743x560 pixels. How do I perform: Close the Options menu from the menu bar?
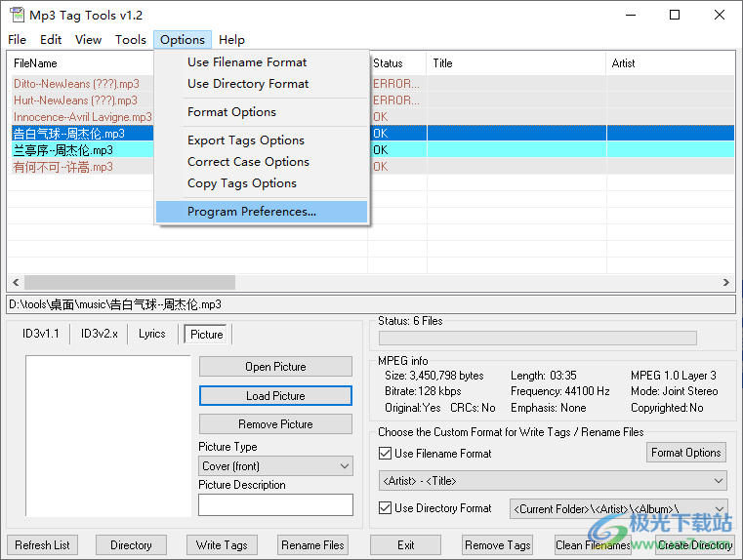point(183,40)
